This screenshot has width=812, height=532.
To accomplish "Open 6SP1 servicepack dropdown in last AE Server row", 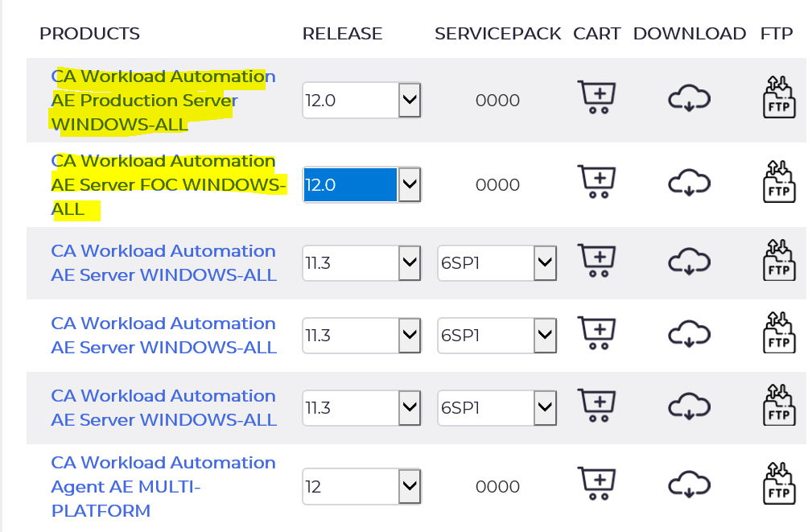I will [x=497, y=408].
